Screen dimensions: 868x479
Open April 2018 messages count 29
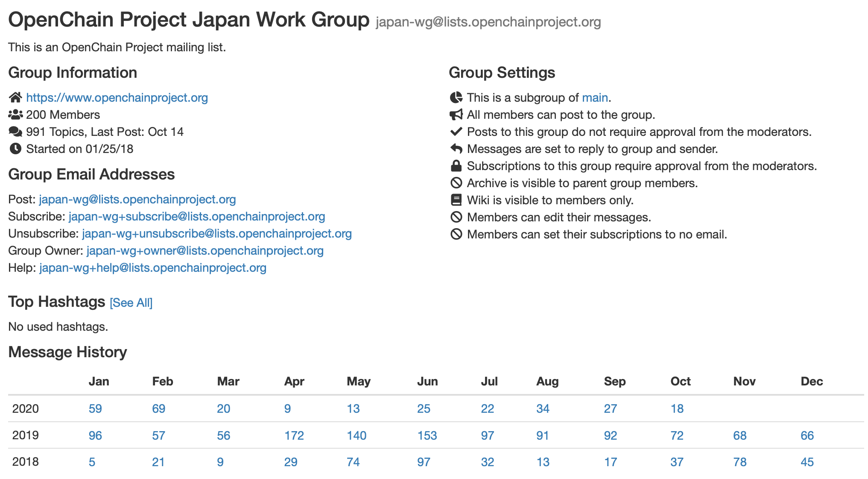click(291, 462)
